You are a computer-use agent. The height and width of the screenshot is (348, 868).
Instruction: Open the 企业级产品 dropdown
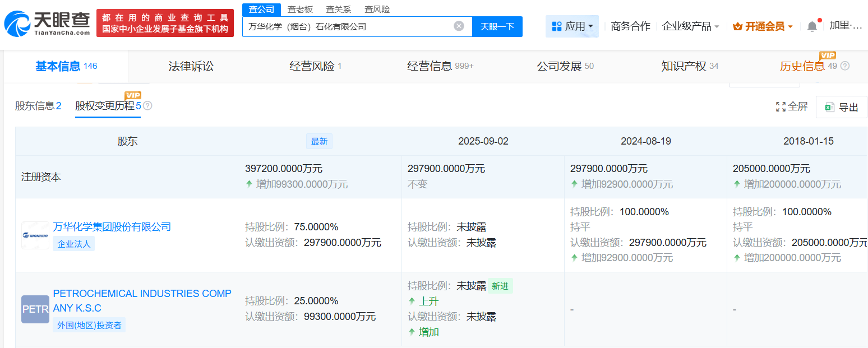point(690,26)
